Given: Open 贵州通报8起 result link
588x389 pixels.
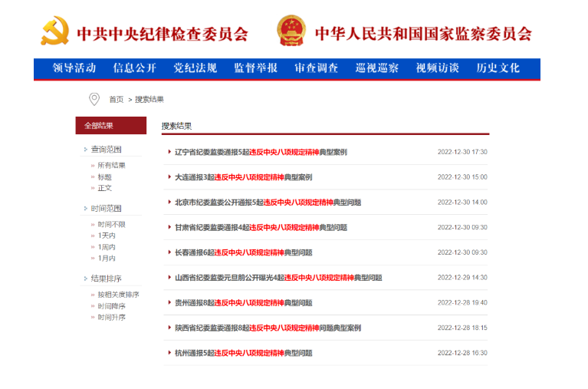Looking at the screenshot, I should tap(243, 303).
